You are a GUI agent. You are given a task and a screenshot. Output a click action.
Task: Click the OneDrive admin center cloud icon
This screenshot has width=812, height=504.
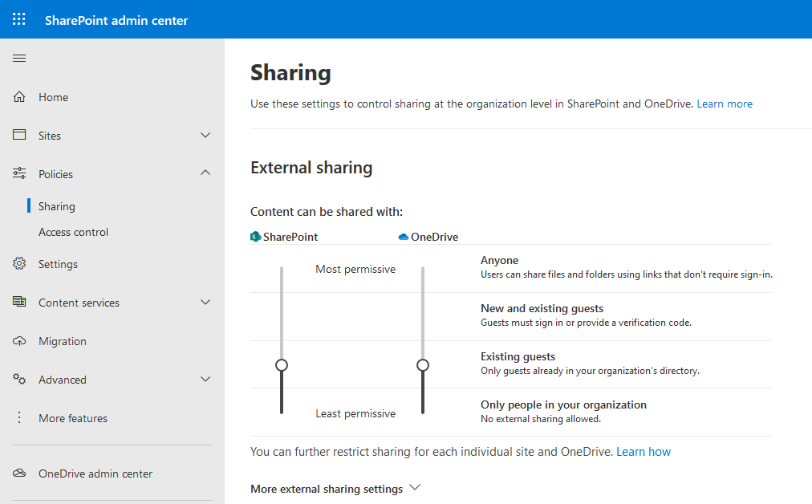point(18,474)
